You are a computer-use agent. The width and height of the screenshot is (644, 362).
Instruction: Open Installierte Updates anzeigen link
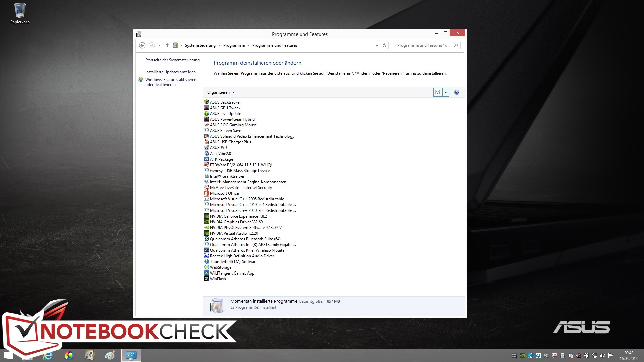pos(170,72)
